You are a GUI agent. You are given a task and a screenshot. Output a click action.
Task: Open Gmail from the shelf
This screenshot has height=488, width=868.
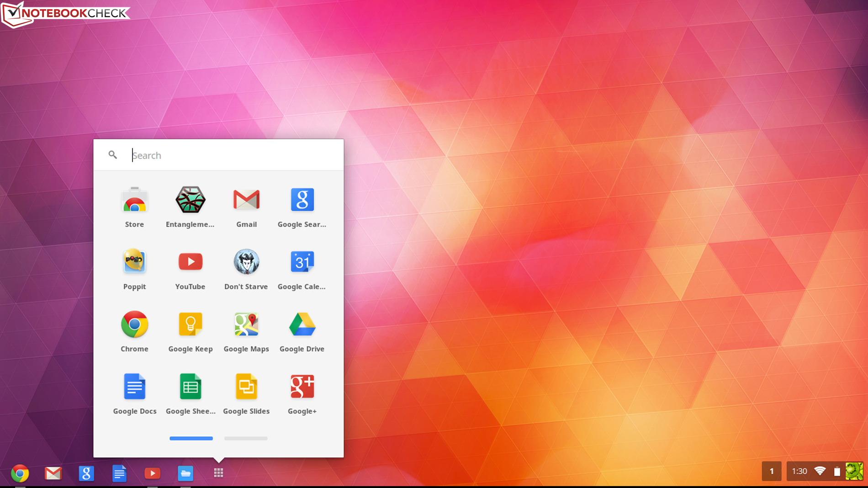pos(53,473)
